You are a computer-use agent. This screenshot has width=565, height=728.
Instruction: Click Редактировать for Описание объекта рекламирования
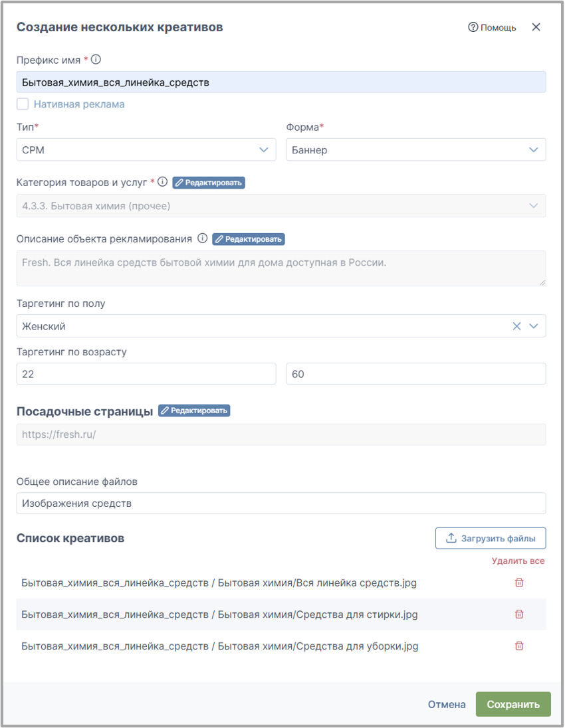pos(249,239)
